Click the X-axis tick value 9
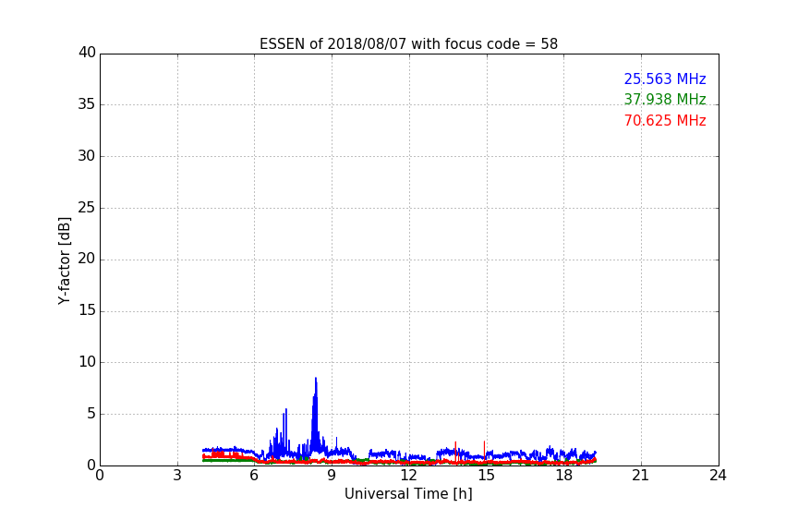Viewport: 798px width, 532px height. click(x=332, y=476)
